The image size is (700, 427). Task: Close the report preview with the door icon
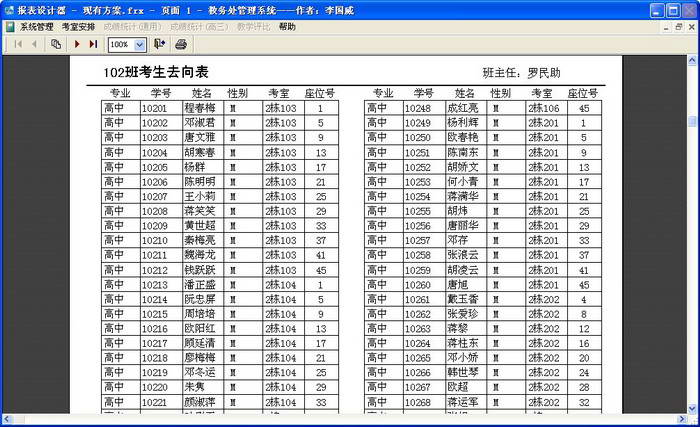tap(159, 44)
